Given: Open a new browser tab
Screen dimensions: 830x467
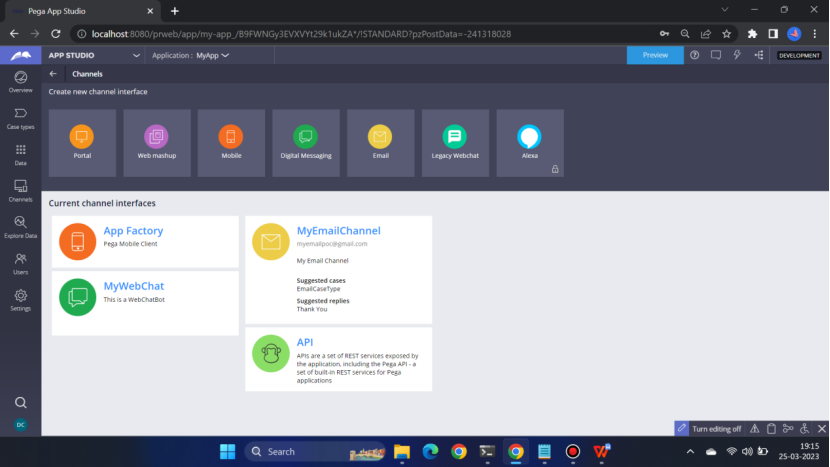Looking at the screenshot, I should tap(175, 11).
